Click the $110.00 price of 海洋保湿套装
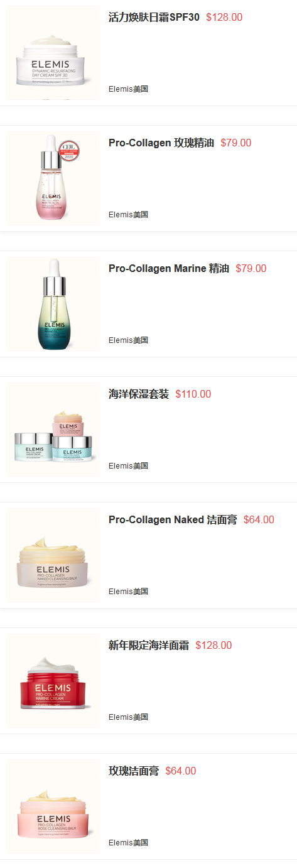 193,394
